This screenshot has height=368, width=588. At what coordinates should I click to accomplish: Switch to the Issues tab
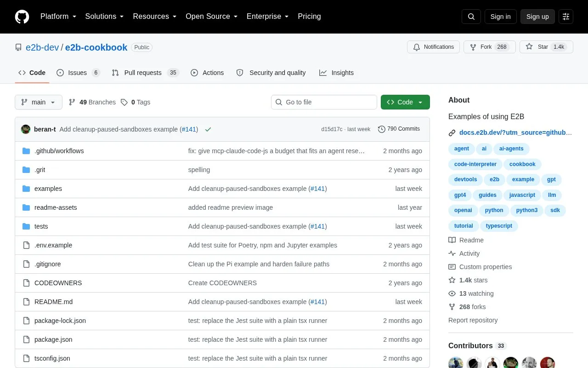point(78,73)
